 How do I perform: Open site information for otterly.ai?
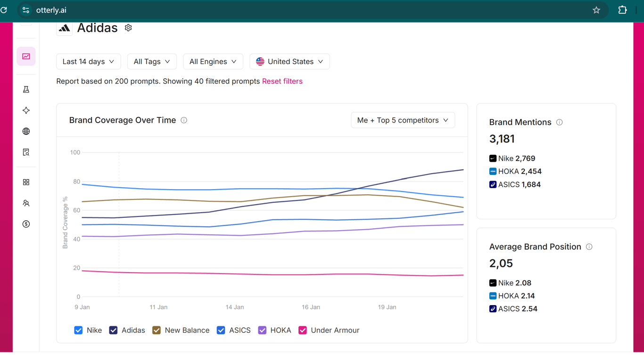[x=26, y=10]
